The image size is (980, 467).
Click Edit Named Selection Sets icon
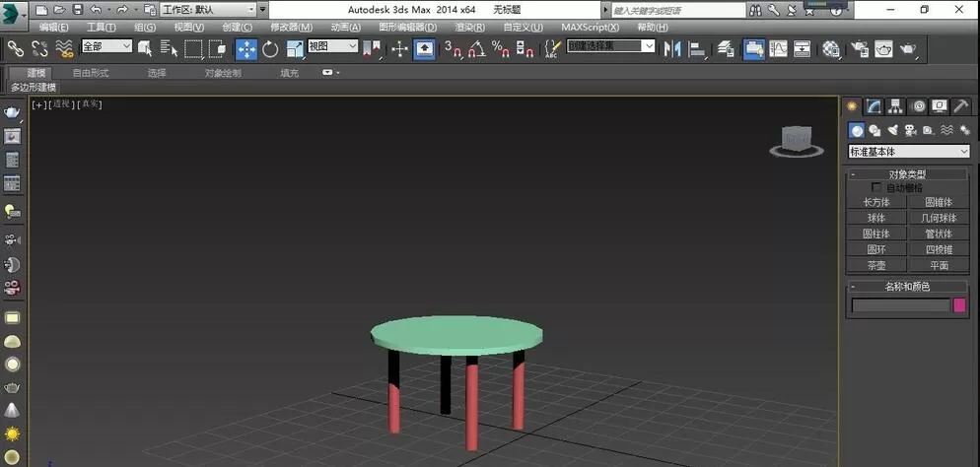click(552, 48)
